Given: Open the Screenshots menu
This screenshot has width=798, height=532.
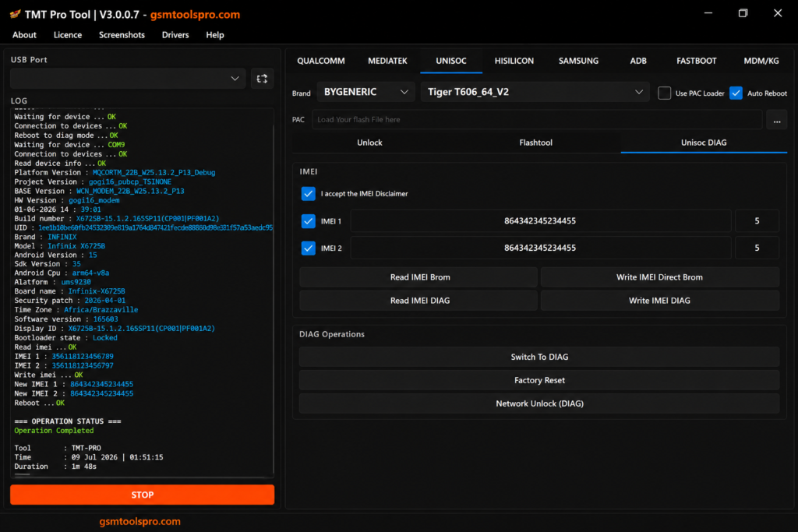Looking at the screenshot, I should coord(122,35).
